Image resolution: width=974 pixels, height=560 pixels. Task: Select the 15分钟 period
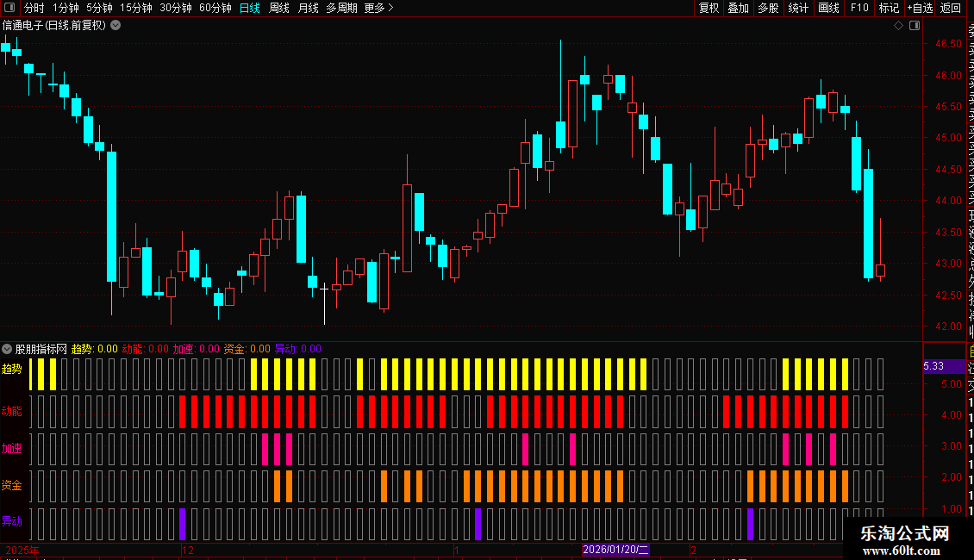[136, 8]
